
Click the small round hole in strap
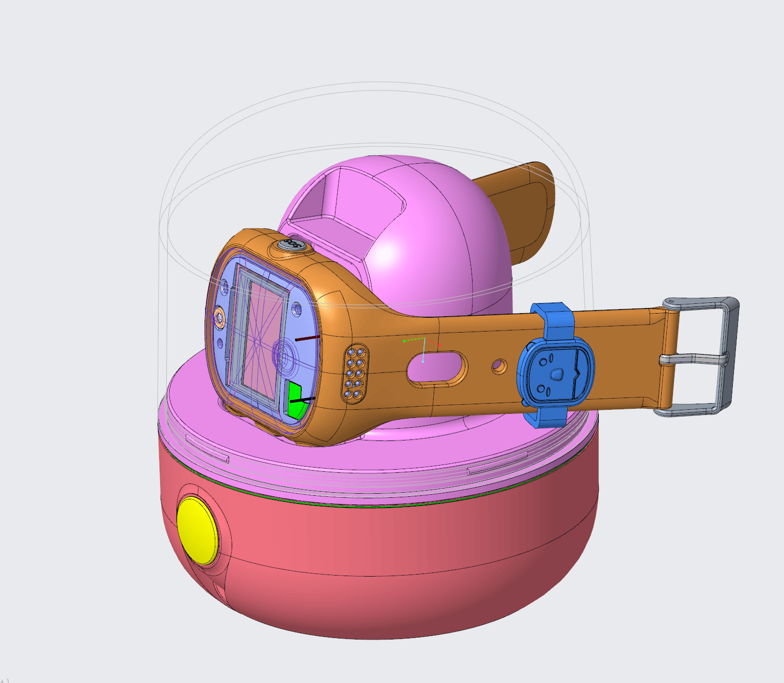[499, 366]
